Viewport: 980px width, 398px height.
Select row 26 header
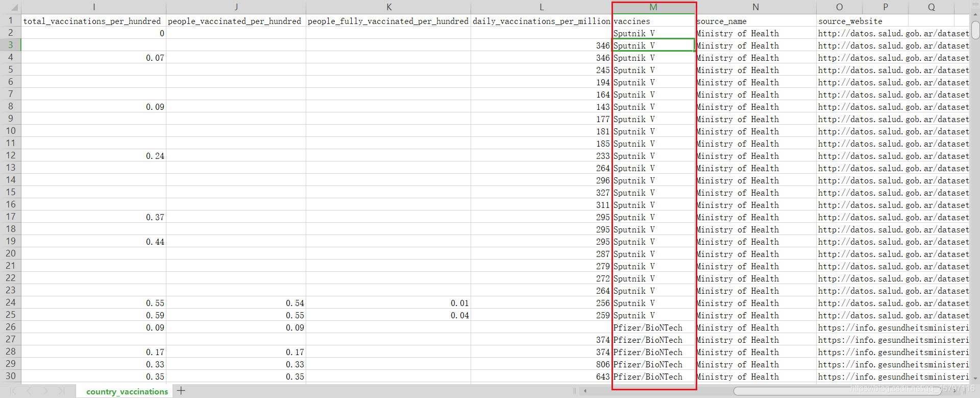coord(10,327)
